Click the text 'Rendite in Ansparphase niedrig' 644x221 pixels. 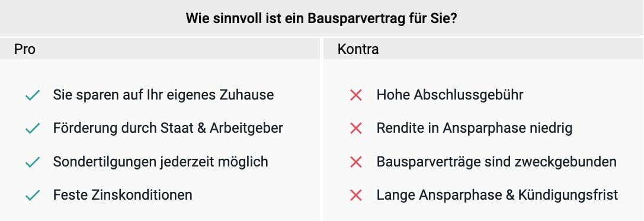click(475, 129)
